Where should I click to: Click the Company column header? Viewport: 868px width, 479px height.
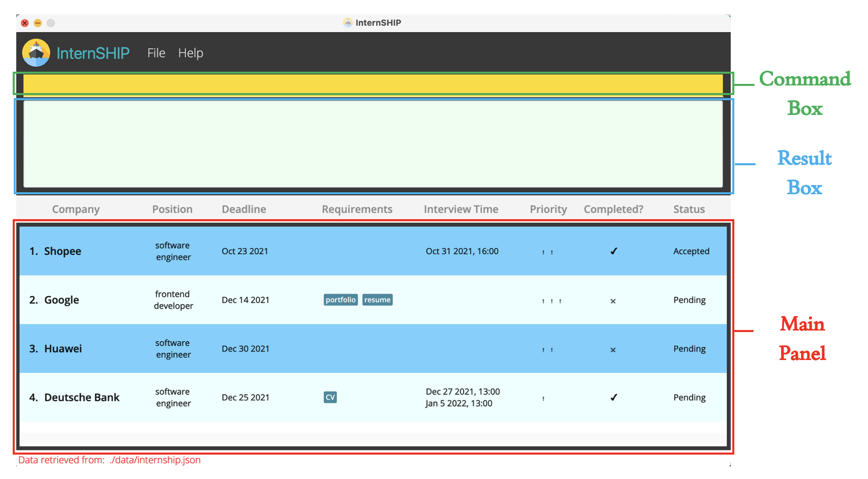76,209
